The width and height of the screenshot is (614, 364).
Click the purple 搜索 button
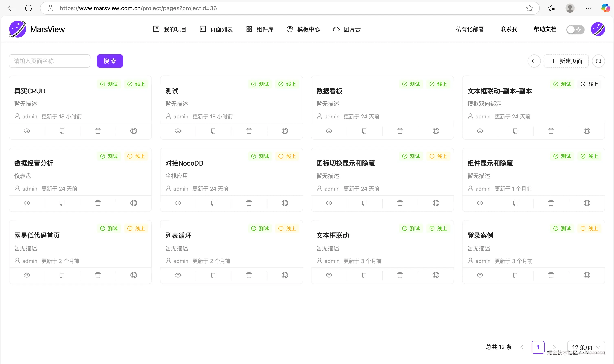coord(110,61)
